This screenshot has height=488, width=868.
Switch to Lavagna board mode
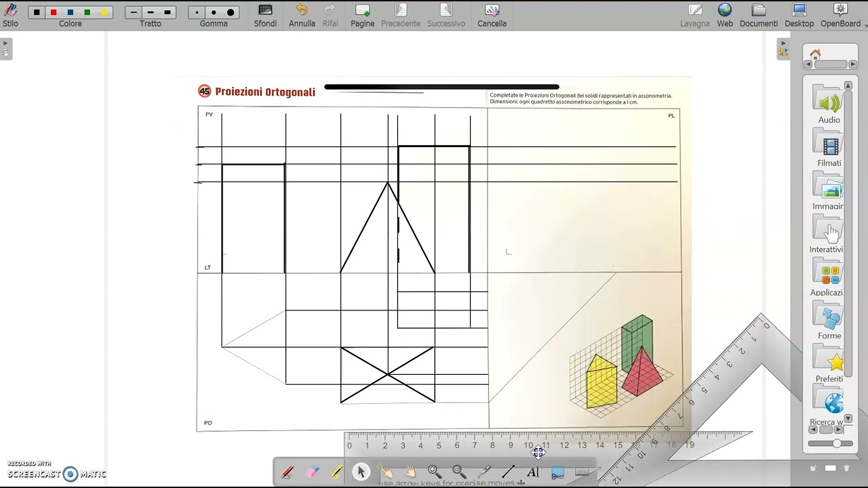click(695, 15)
